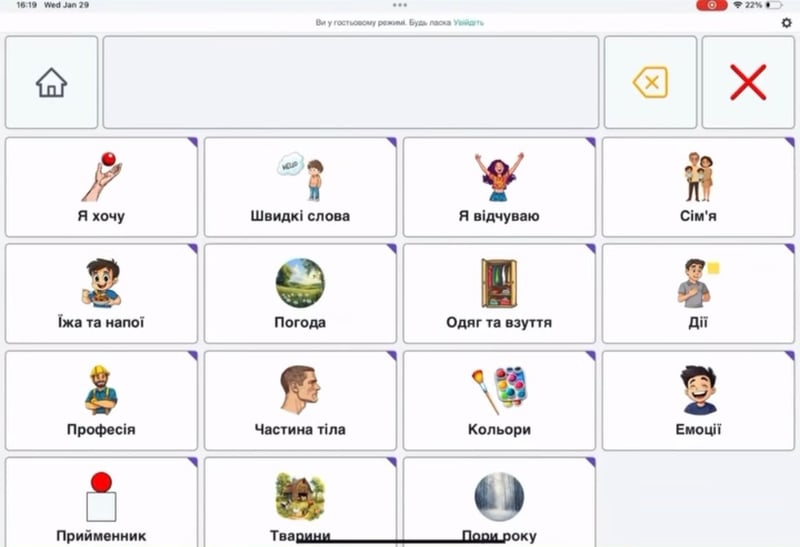Open the "Кольори" colors tile
Image resolution: width=800 pixels, height=547 pixels.
(499, 400)
